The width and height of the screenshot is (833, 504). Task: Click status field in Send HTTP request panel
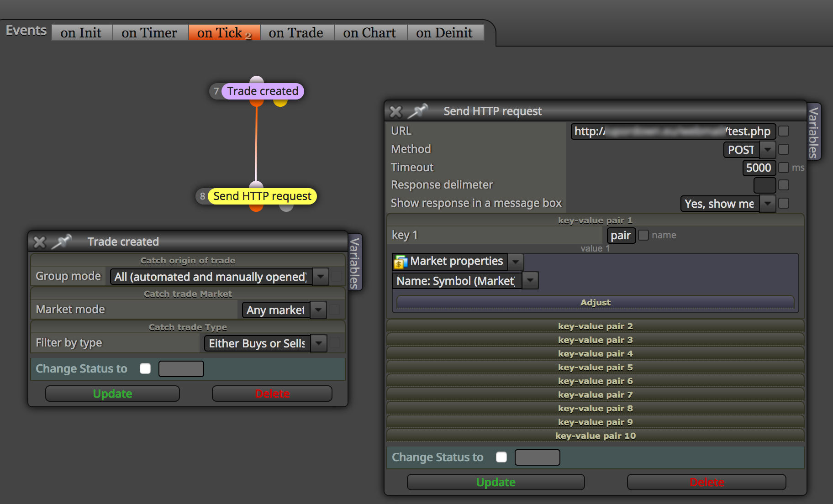pyautogui.click(x=537, y=457)
